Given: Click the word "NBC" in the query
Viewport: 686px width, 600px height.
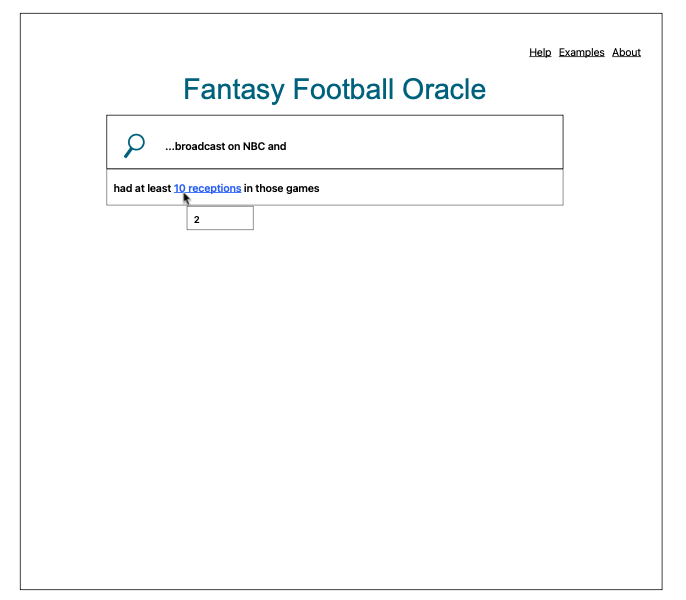Looking at the screenshot, I should (254, 146).
